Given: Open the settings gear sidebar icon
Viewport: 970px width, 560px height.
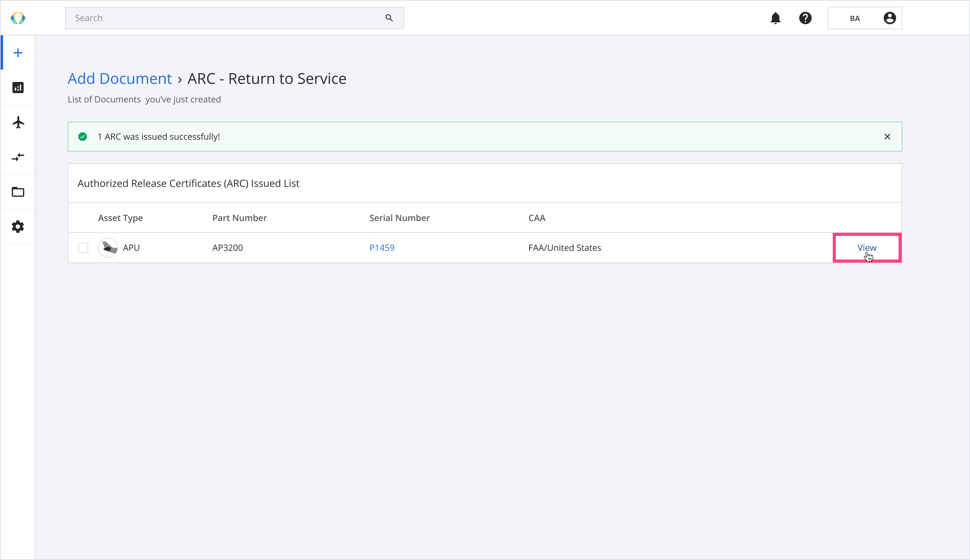Looking at the screenshot, I should point(18,227).
